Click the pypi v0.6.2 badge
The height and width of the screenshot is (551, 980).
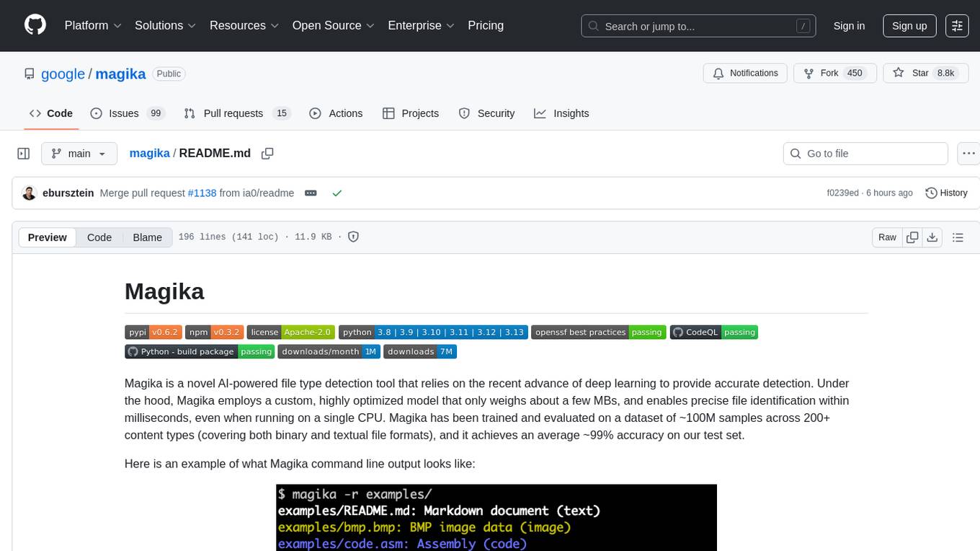click(x=153, y=332)
